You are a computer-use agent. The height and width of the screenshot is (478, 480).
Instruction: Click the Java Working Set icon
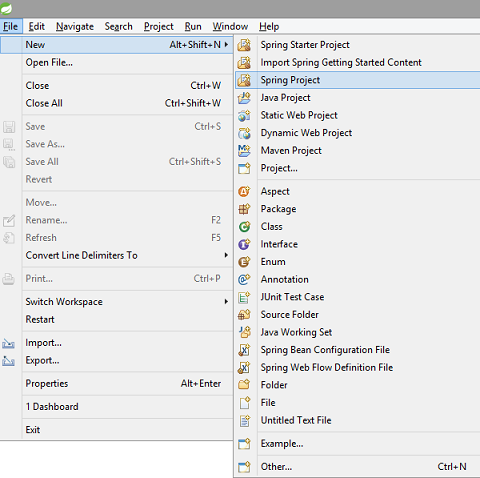(x=244, y=332)
